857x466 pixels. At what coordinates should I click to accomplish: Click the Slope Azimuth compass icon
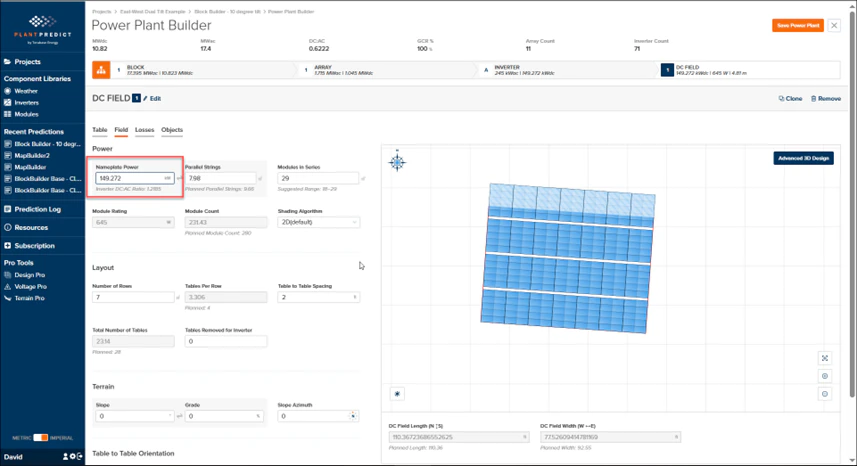coord(353,416)
